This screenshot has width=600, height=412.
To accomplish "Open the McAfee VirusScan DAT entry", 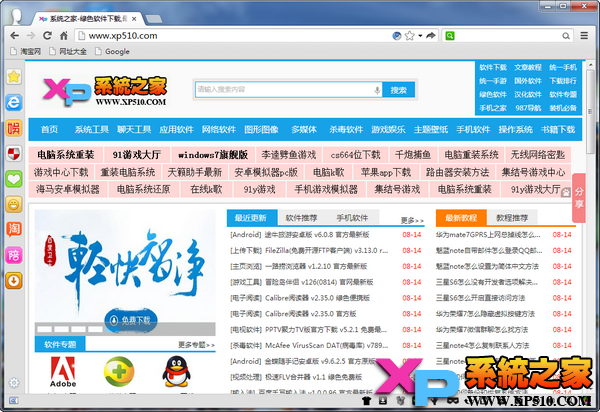I will [309, 345].
